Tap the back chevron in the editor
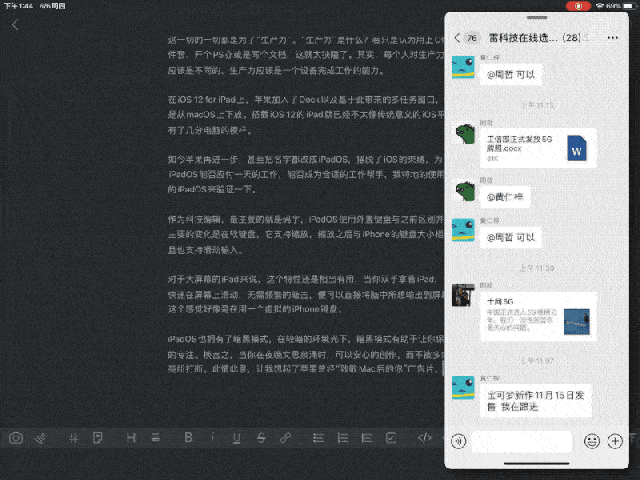Screen dimensions: 640x480 click(15, 25)
